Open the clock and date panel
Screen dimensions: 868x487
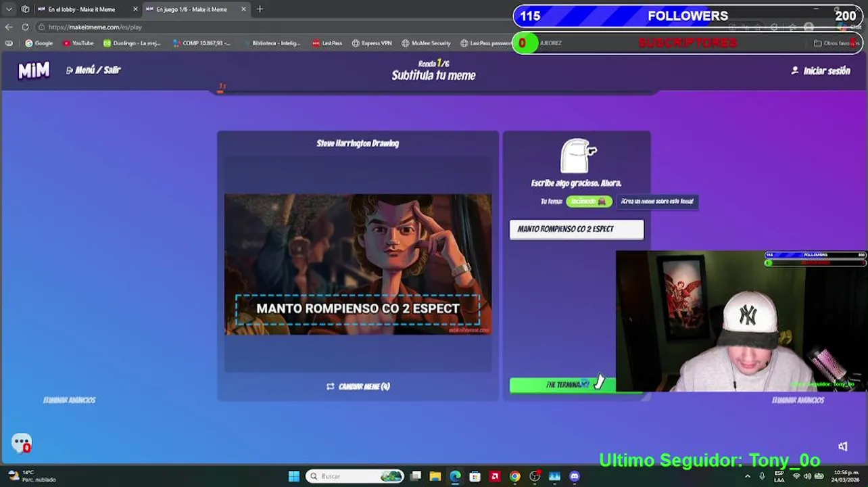coord(846,476)
